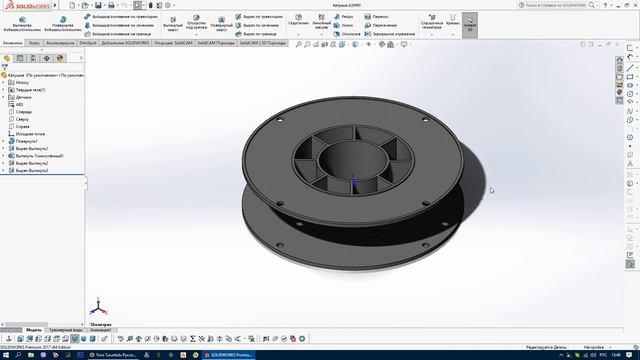This screenshot has height=360, width=640.
Task: Toggle Instant3D mode
Action: coord(470,25)
